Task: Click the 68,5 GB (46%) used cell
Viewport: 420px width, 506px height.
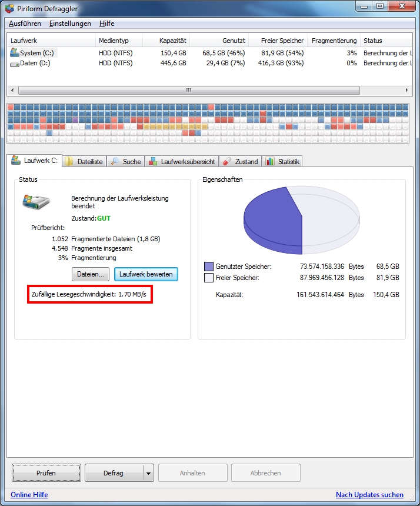Action: (x=224, y=53)
